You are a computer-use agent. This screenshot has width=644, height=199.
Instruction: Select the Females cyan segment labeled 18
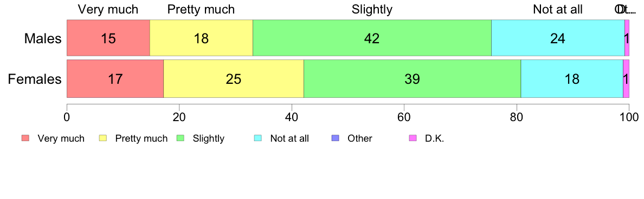click(572, 78)
